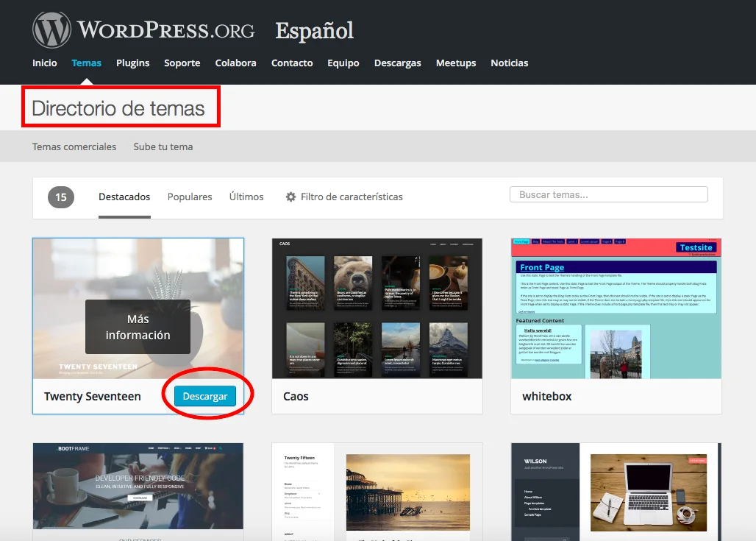Open the Caos theme thumbnail
Image resolution: width=756 pixels, height=541 pixels.
(x=377, y=308)
